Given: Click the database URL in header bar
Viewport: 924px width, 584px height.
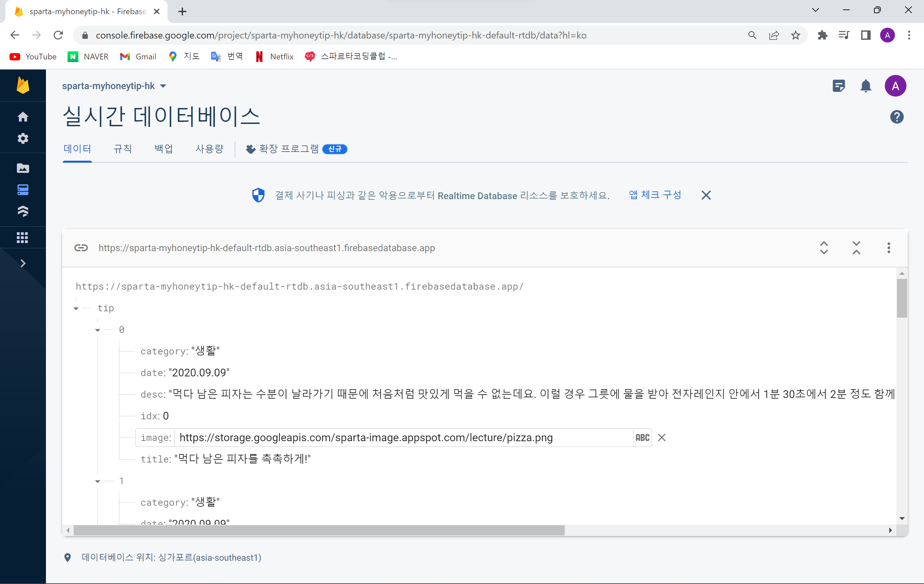Looking at the screenshot, I should [267, 248].
